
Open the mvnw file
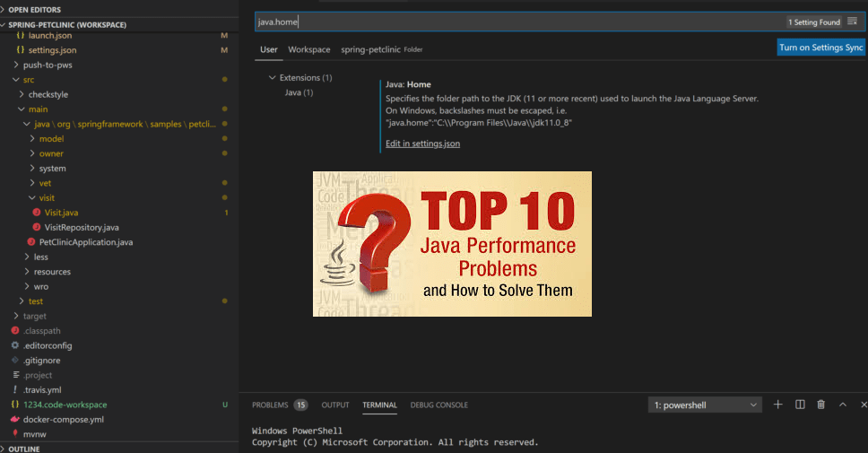coord(35,434)
